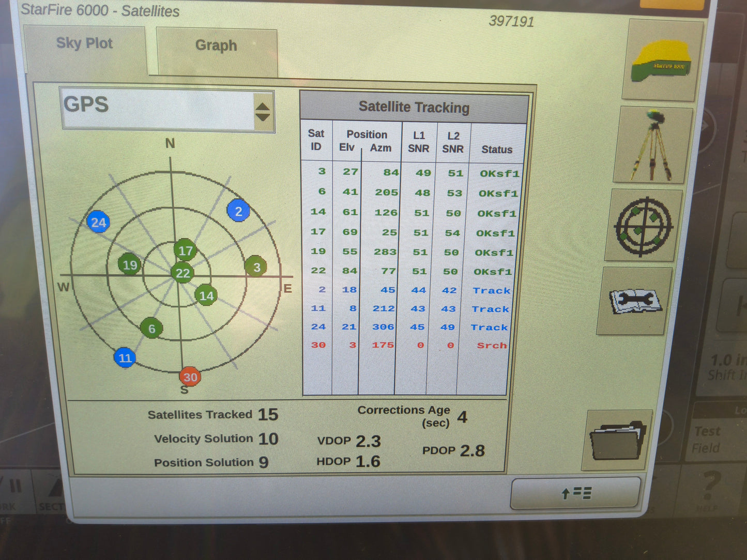Click the Velocity Solution value 10
This screenshot has height=560, width=747.
point(268,439)
